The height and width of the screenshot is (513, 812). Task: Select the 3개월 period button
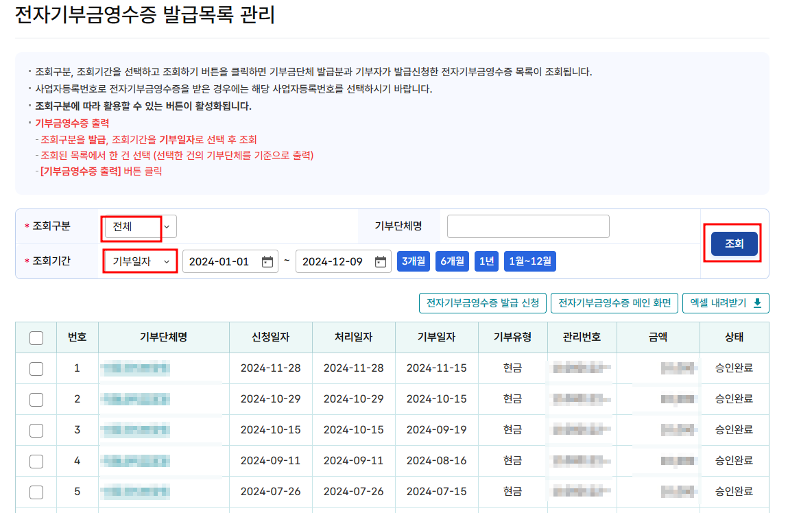pos(414,261)
